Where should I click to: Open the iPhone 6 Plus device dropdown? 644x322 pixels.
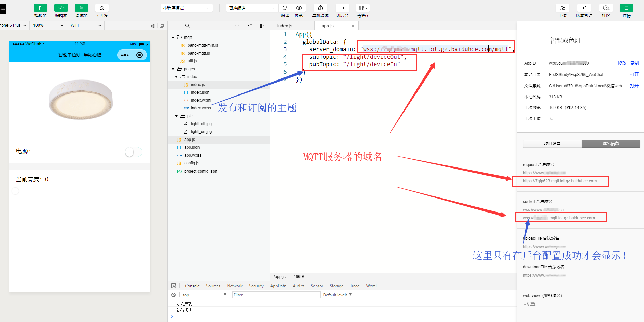coord(13,25)
